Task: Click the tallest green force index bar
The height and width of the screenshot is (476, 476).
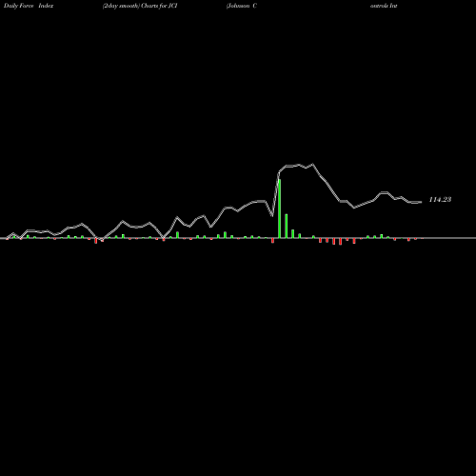Action: click(280, 208)
